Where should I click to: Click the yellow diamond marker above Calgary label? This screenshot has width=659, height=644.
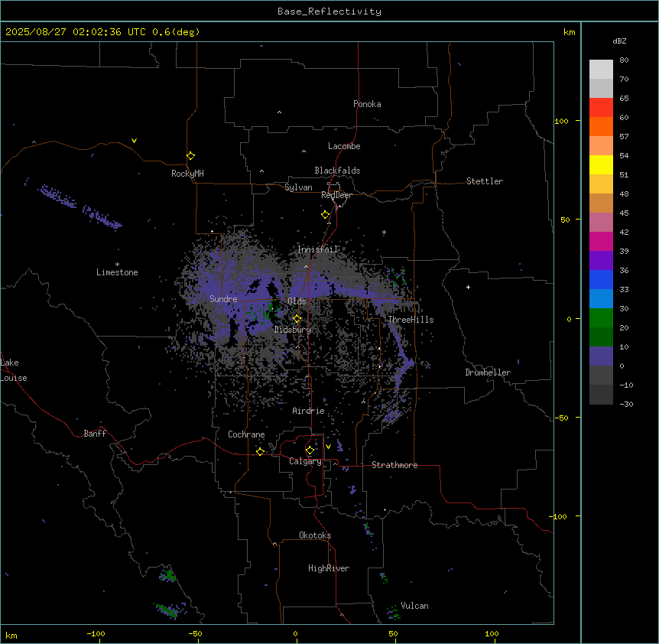(x=310, y=450)
